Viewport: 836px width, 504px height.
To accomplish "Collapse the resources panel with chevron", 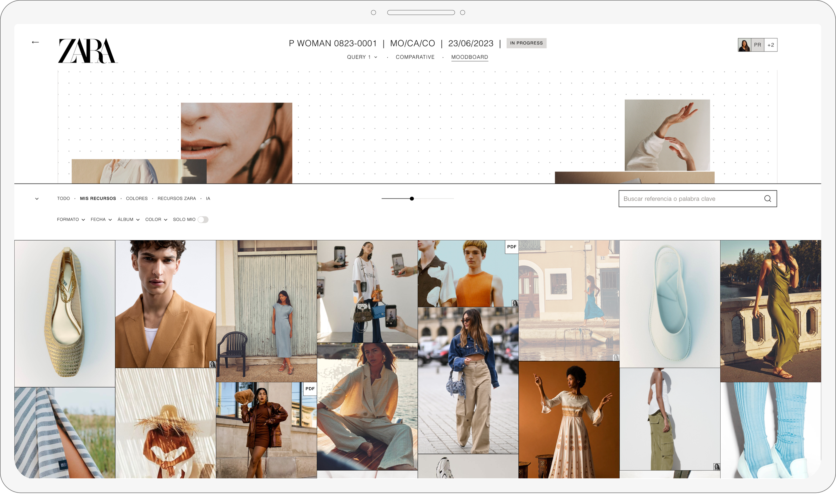I will coord(37,199).
